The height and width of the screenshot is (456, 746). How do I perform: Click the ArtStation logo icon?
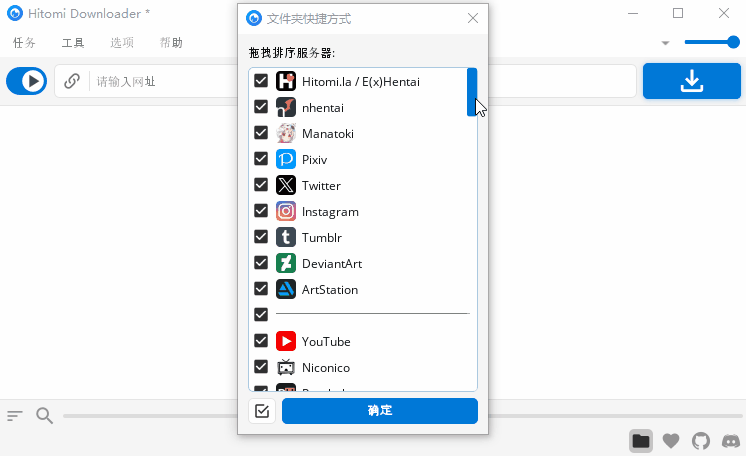click(x=286, y=289)
